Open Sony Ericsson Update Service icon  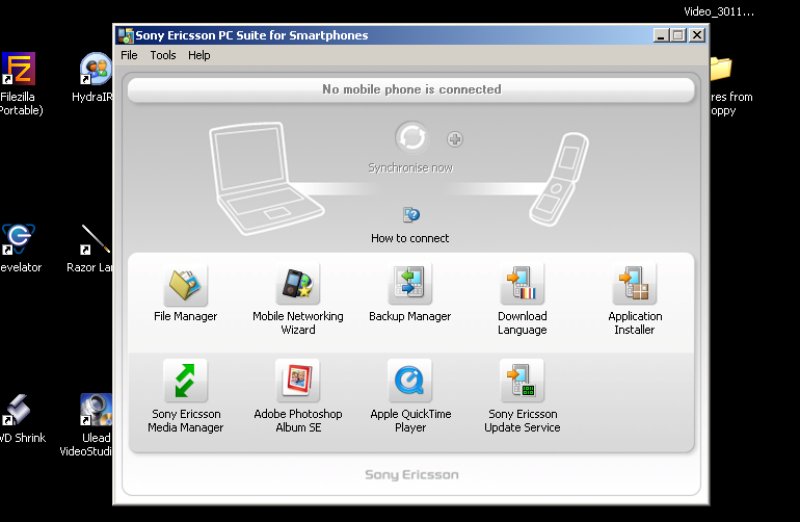point(522,381)
